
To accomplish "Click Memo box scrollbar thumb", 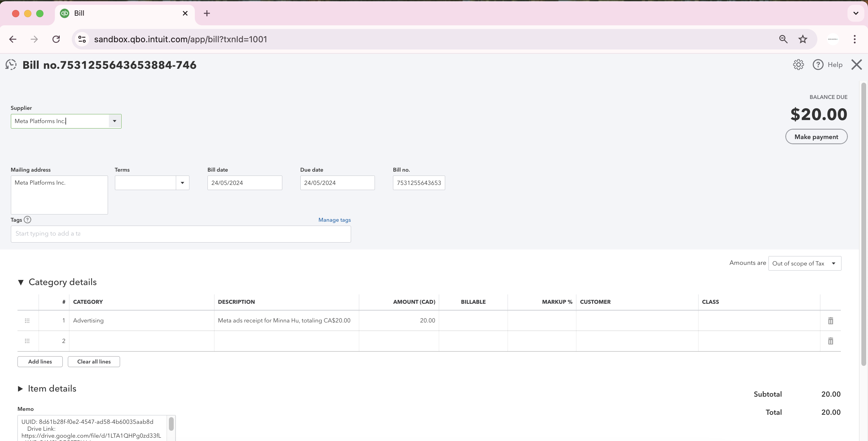I will pyautogui.click(x=171, y=424).
